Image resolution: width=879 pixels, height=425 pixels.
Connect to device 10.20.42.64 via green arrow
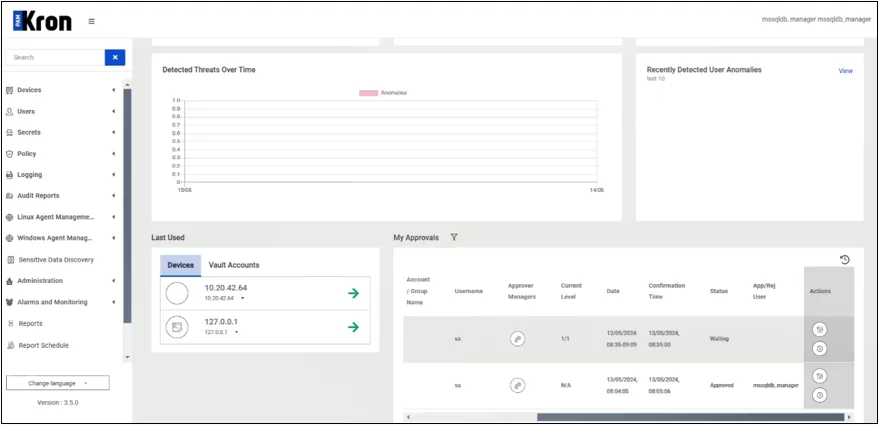353,293
